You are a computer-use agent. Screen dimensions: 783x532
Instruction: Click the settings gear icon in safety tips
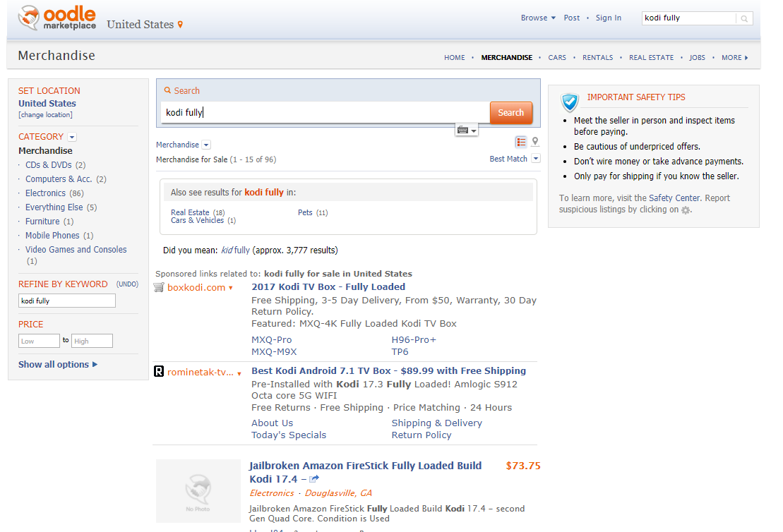point(686,210)
